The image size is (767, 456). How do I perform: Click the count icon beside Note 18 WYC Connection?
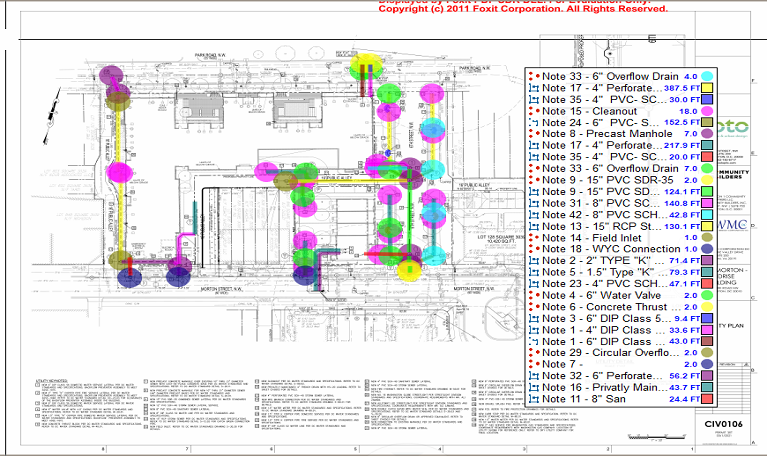(x=534, y=249)
